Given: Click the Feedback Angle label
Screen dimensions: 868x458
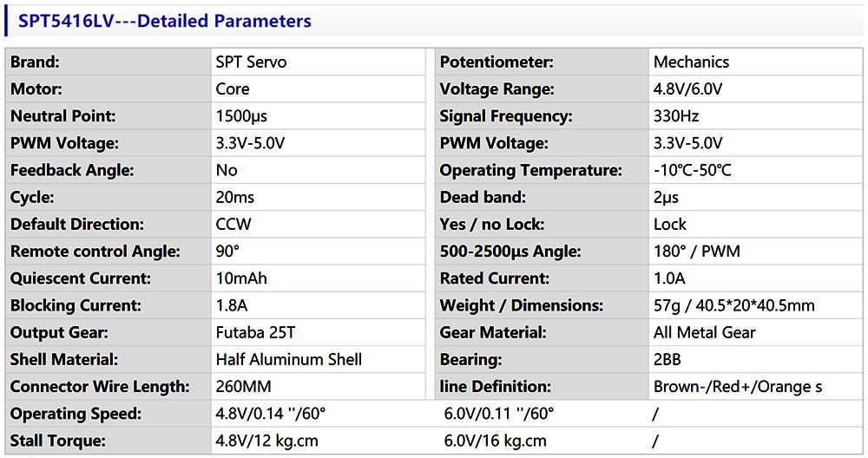Looking at the screenshot, I should 72,170.
